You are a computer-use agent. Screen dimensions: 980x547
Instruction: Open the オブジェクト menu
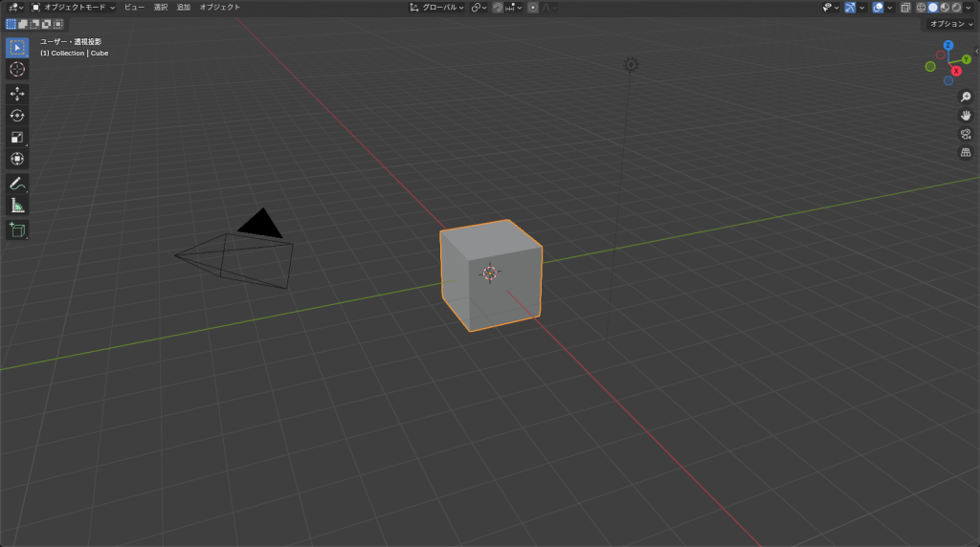click(219, 8)
